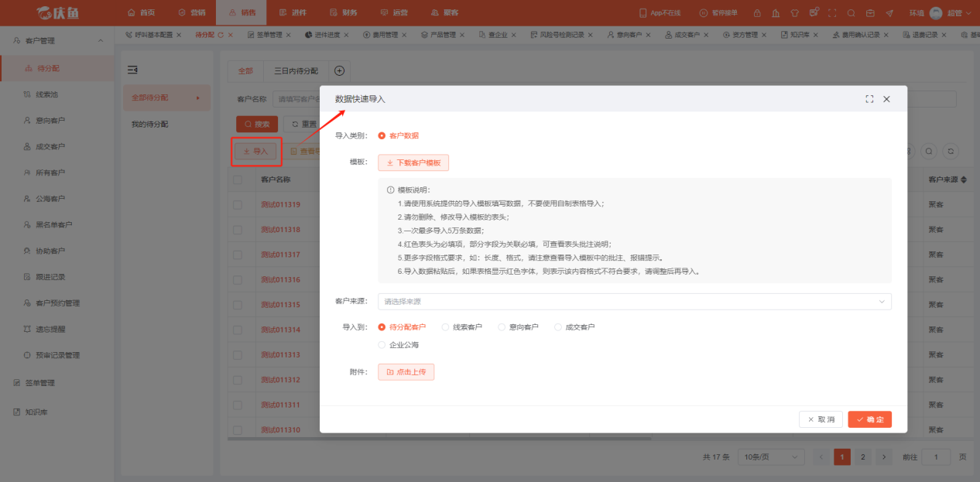Check the row 测试011318

click(238, 230)
